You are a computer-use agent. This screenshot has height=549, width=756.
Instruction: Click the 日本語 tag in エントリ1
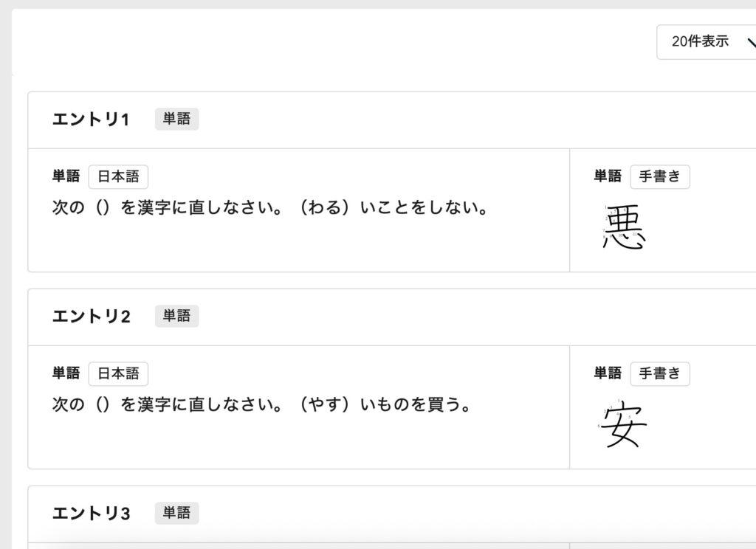pyautogui.click(x=118, y=177)
